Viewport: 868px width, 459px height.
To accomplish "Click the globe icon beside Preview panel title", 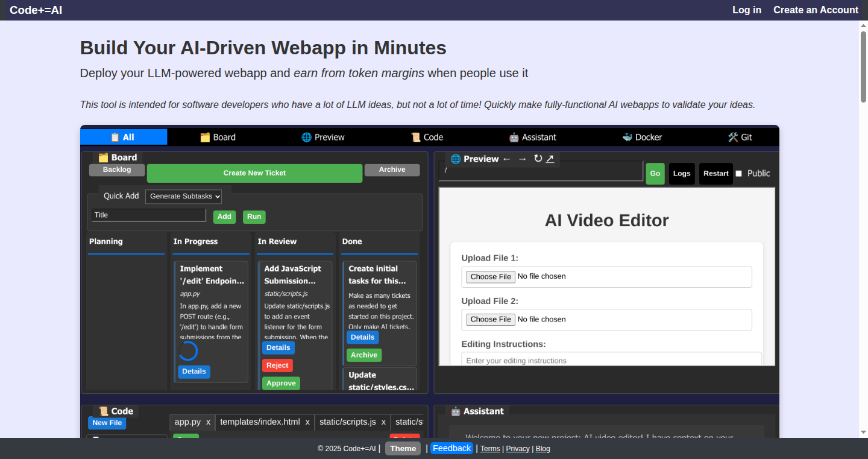I will (x=456, y=159).
